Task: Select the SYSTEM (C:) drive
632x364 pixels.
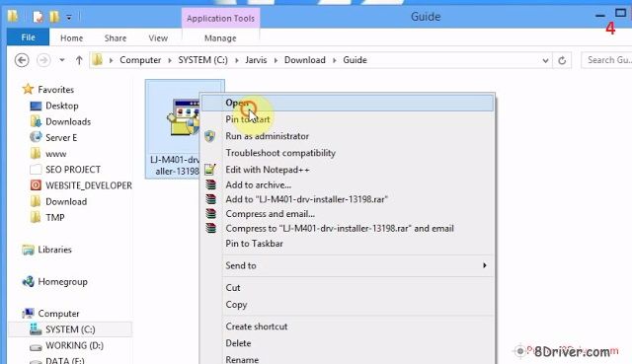Action: click(x=70, y=329)
